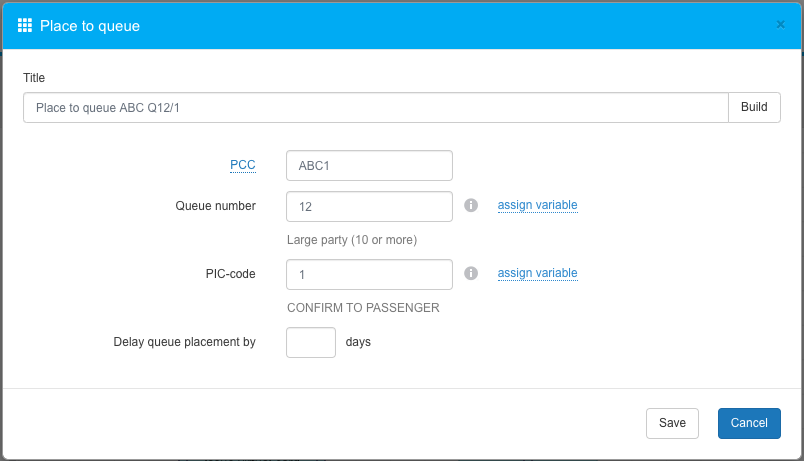Click the grid icon in dialog header

(x=25, y=25)
